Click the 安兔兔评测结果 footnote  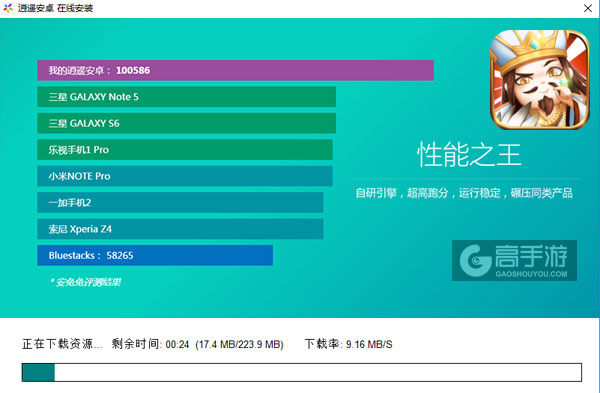point(86,282)
